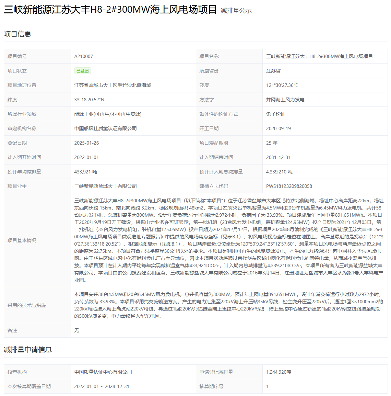Screen dimensions: 391x396
Task: Click the green status badge in the table
Action: (x=82, y=71)
